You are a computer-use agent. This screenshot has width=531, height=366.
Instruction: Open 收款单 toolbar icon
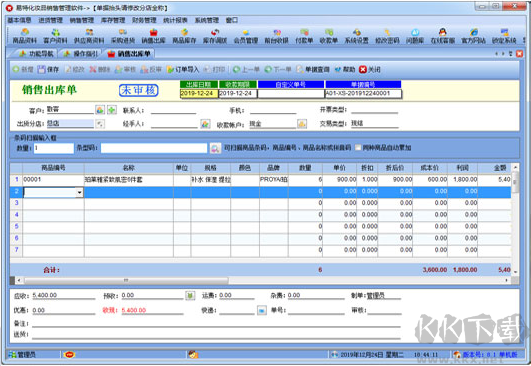coord(328,36)
